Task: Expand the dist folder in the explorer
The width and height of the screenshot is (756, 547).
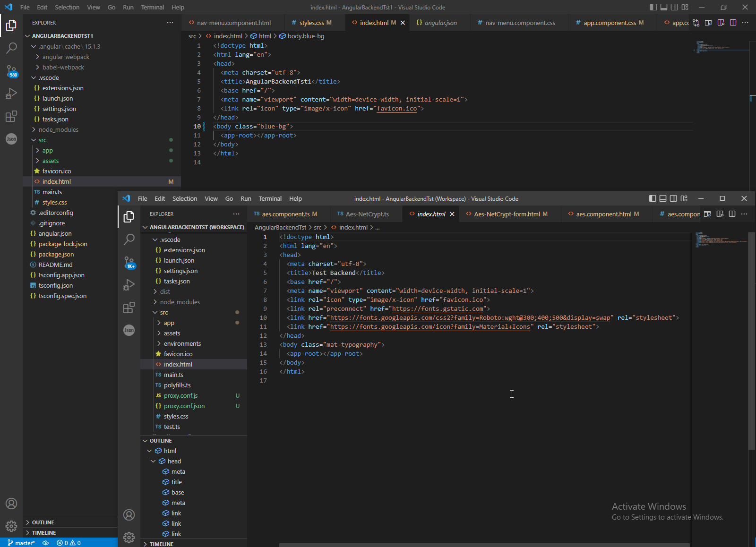Action: click(x=165, y=292)
